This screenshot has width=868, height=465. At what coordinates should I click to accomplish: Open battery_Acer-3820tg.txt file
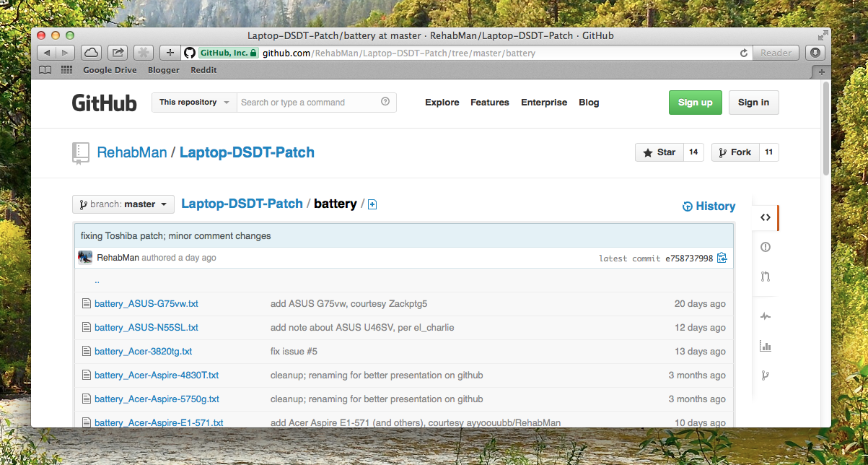pos(143,352)
